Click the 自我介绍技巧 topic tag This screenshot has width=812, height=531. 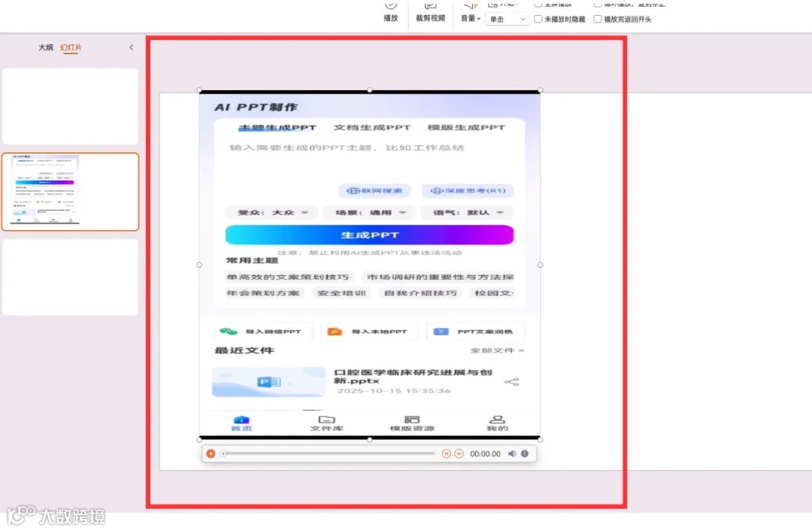pos(420,293)
